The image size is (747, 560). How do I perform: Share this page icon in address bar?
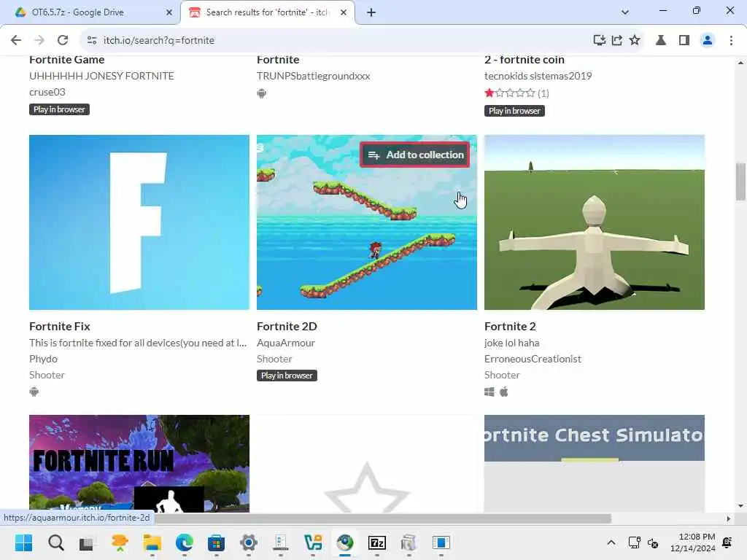pos(617,41)
